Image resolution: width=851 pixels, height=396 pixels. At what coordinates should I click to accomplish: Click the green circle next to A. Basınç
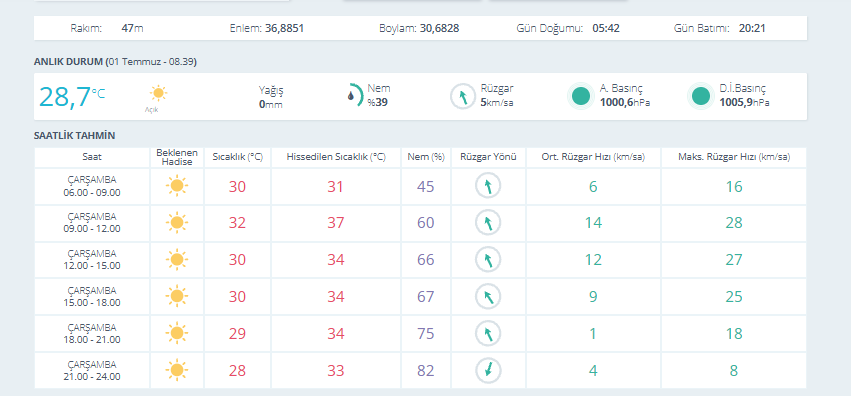click(x=581, y=97)
